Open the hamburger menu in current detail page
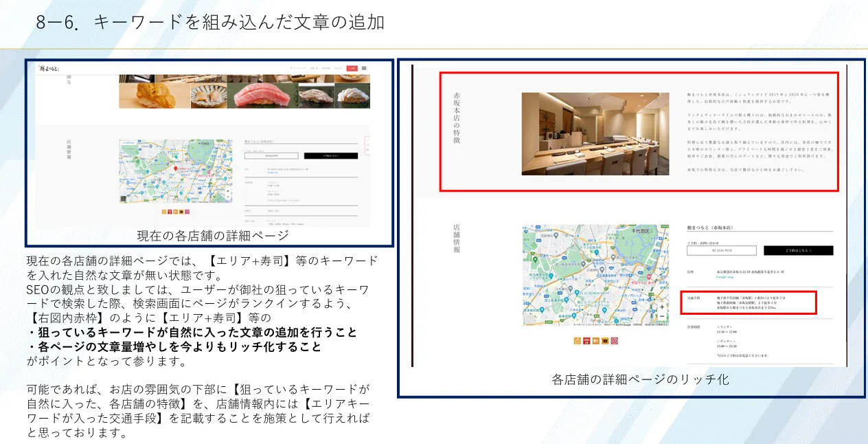The image size is (868, 444). point(364,68)
